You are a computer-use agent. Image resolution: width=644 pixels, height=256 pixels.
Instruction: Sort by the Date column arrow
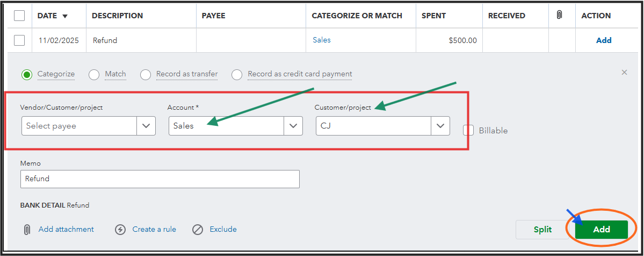click(65, 16)
